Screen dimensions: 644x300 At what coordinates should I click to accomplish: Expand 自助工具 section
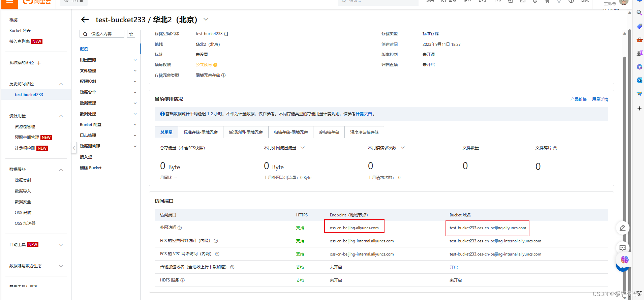click(61, 245)
